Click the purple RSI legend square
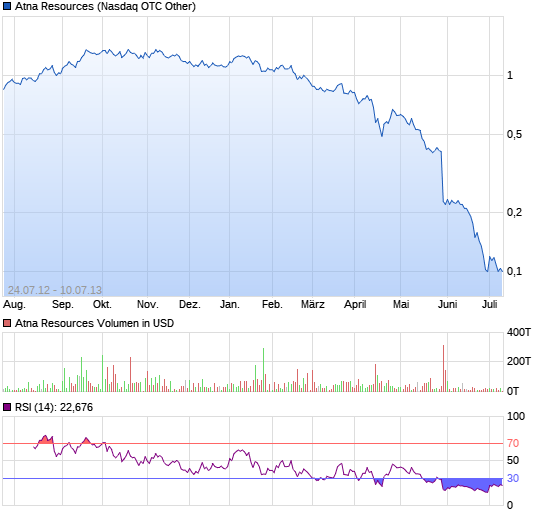Screen dimensions: 545x515 pos(7,407)
